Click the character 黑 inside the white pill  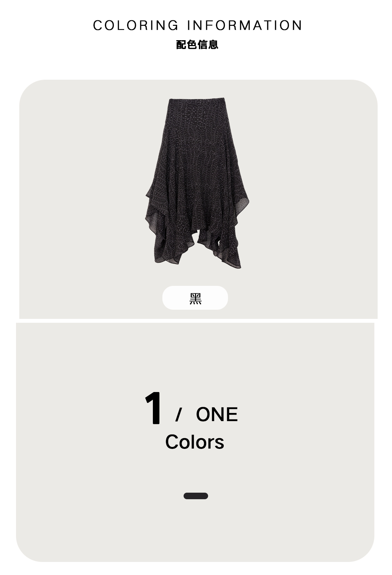(x=195, y=298)
